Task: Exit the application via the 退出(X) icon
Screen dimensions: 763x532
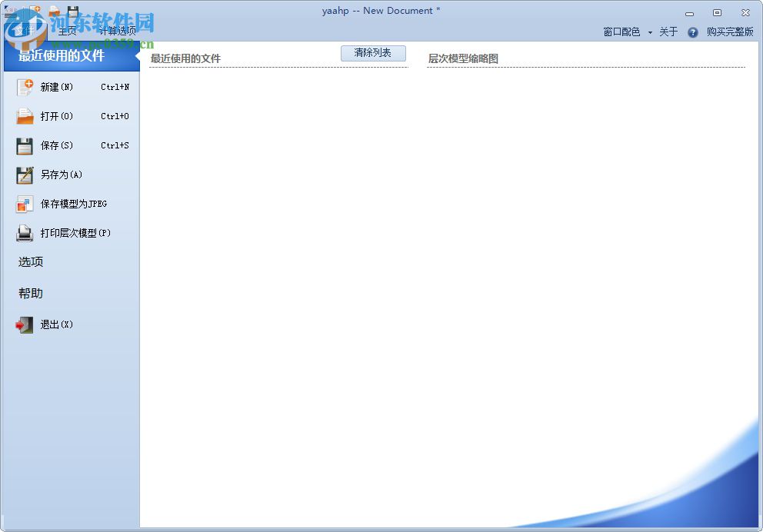Action: click(x=24, y=324)
